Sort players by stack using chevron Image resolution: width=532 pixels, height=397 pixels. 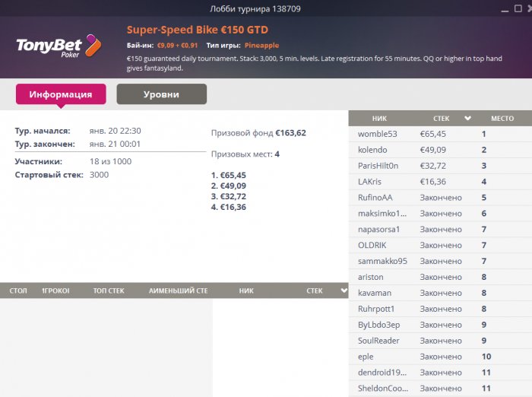[467, 118]
